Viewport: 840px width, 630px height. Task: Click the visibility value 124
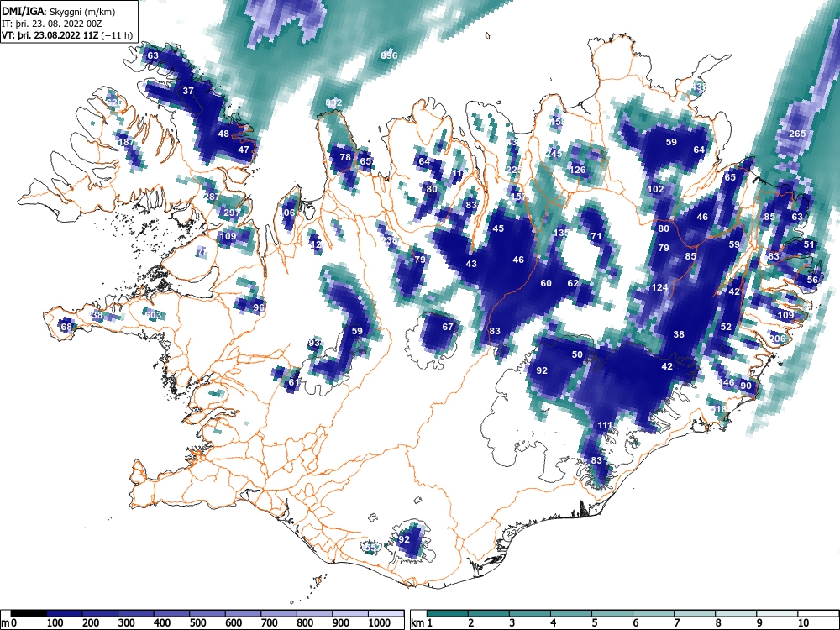pyautogui.click(x=659, y=287)
